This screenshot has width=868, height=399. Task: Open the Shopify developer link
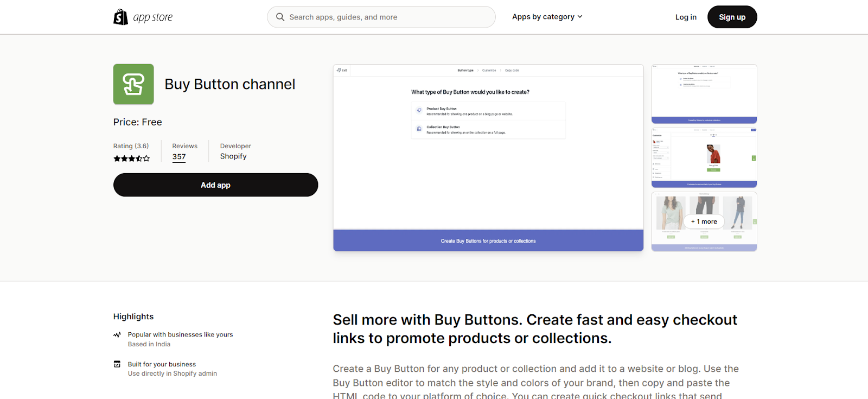233,156
